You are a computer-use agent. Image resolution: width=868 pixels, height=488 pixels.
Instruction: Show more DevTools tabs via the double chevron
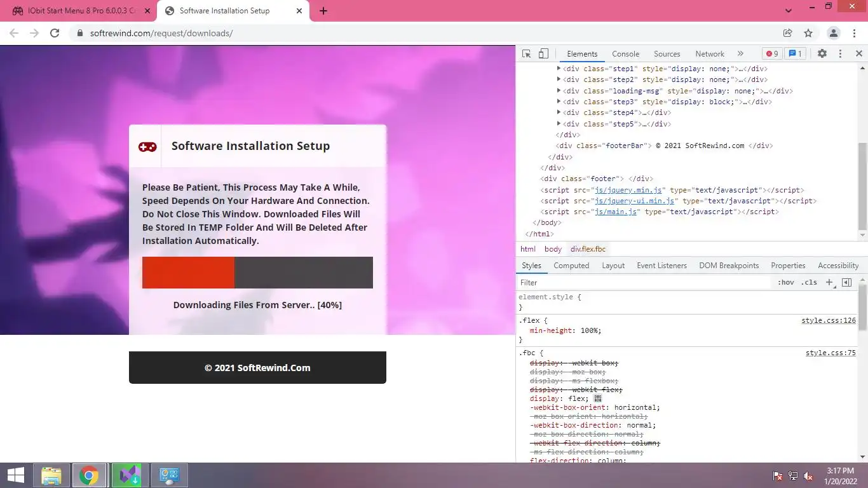[740, 54]
